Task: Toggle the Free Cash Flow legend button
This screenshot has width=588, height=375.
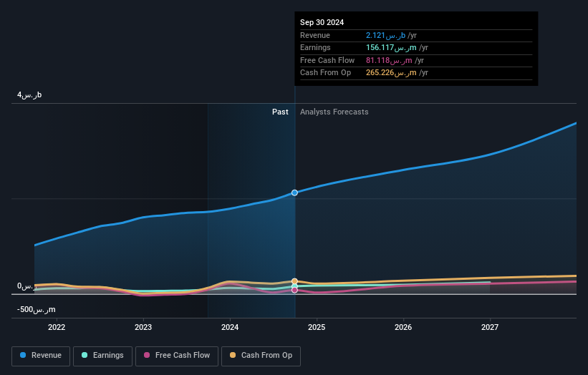Action: 177,356
